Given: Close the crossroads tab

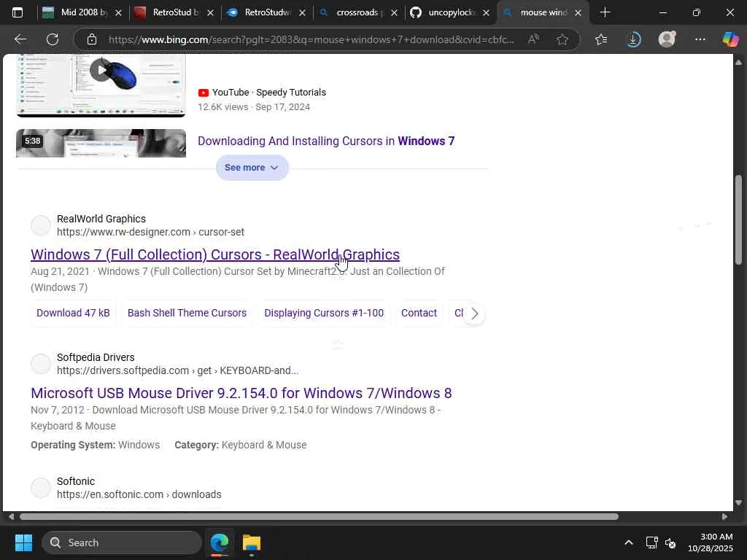Looking at the screenshot, I should pos(394,13).
